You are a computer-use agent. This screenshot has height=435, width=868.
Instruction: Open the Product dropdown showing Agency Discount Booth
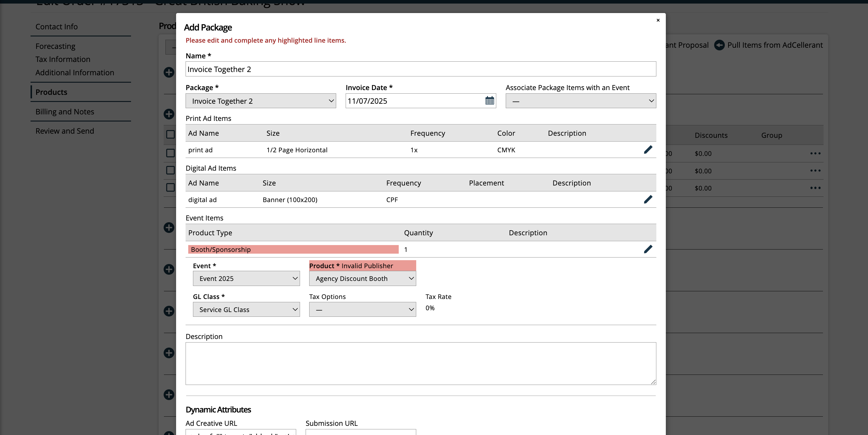coord(362,279)
